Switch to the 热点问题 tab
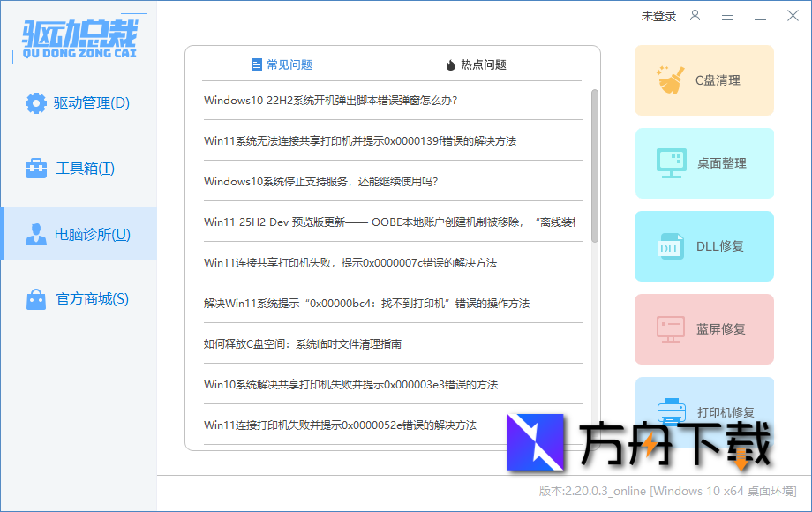 coord(477,64)
